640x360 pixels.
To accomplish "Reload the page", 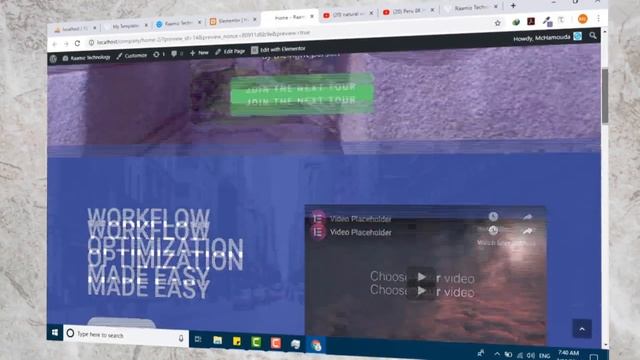I will (x=77, y=43).
